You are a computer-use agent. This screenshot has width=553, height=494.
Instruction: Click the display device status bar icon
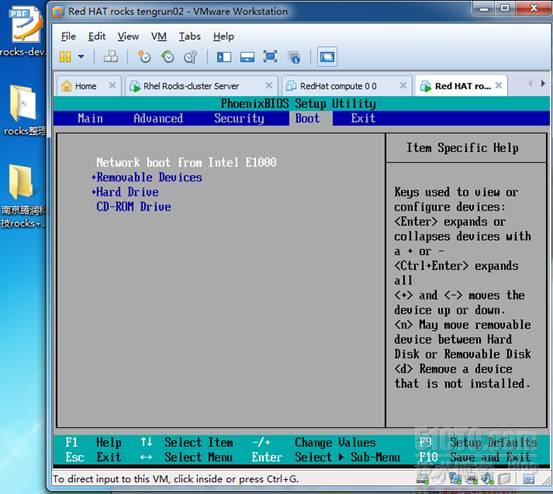(504, 478)
